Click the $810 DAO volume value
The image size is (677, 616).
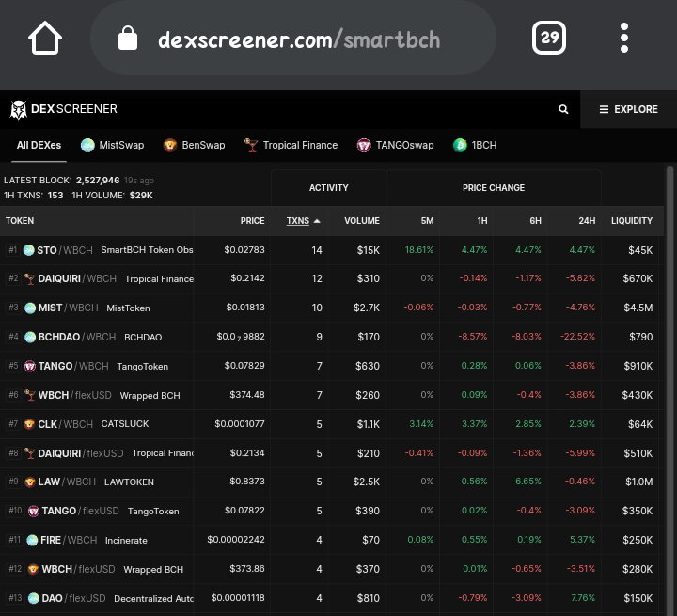click(x=369, y=598)
